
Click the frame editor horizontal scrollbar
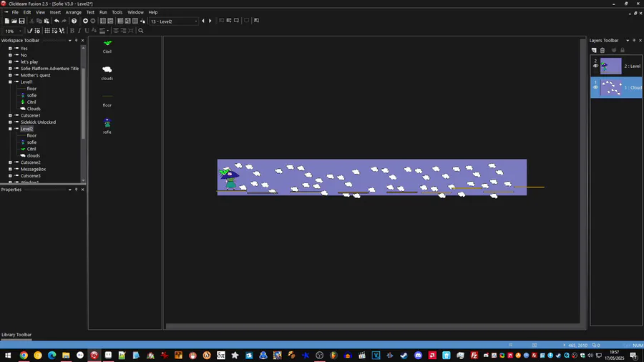pos(372,327)
